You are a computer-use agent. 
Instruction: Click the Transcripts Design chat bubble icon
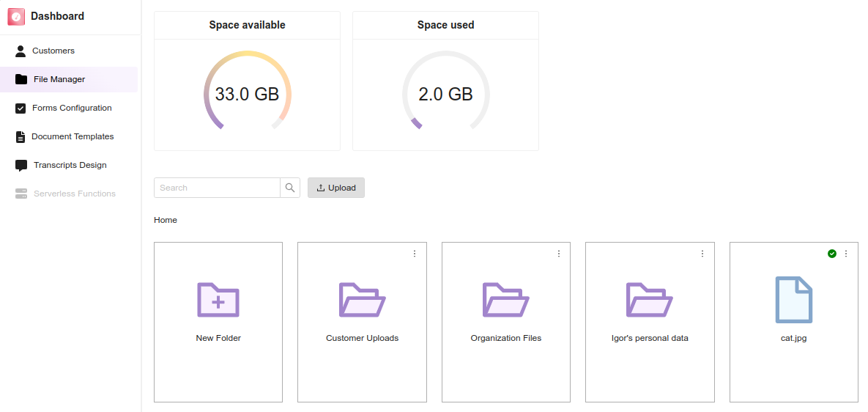(21, 166)
